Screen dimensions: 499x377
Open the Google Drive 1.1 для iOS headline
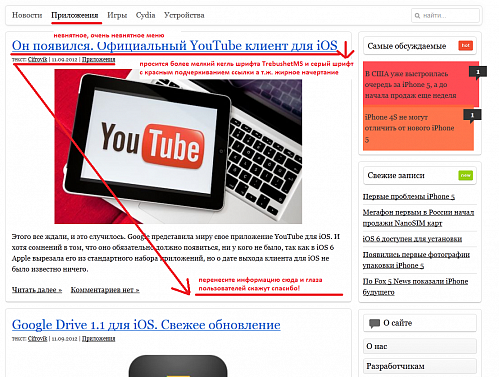pos(146,325)
